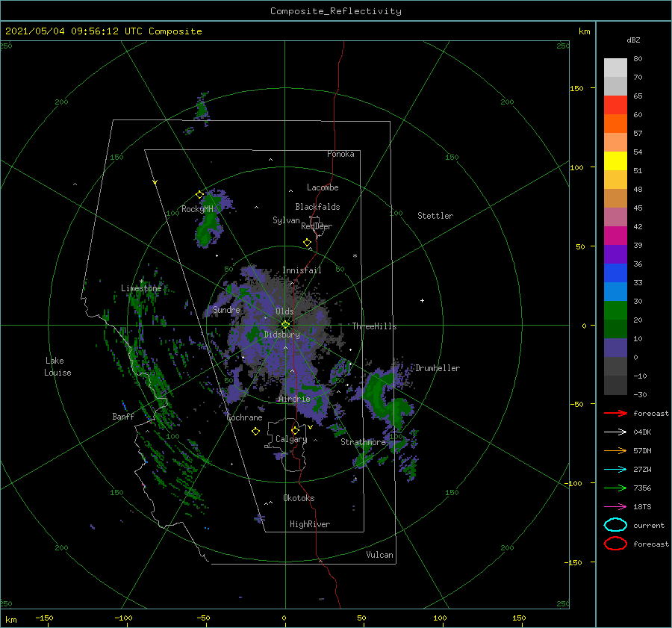Click the HighRiver label

(x=309, y=524)
